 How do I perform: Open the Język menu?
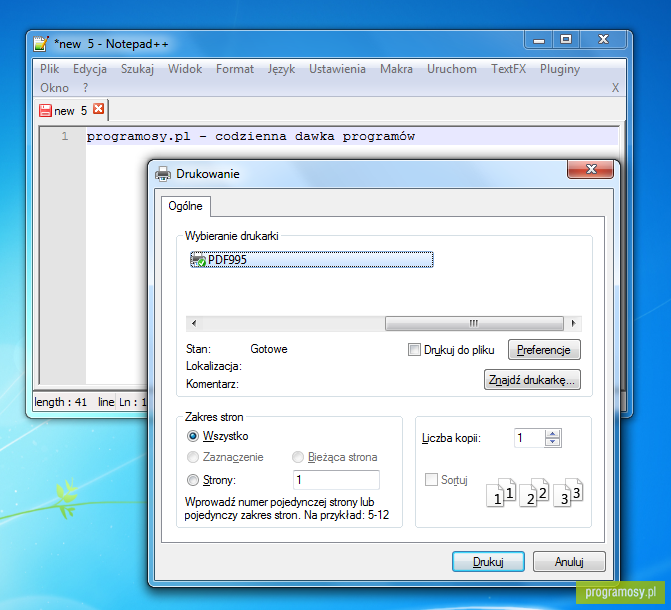click(x=281, y=69)
